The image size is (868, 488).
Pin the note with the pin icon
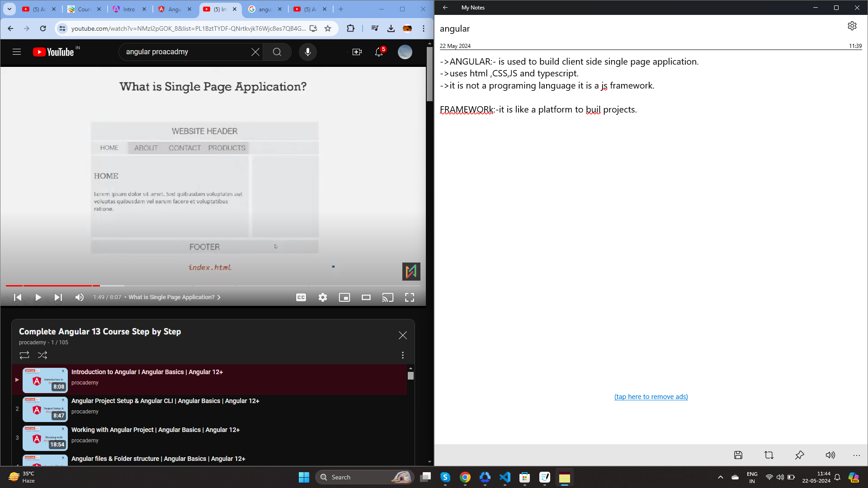(x=799, y=455)
